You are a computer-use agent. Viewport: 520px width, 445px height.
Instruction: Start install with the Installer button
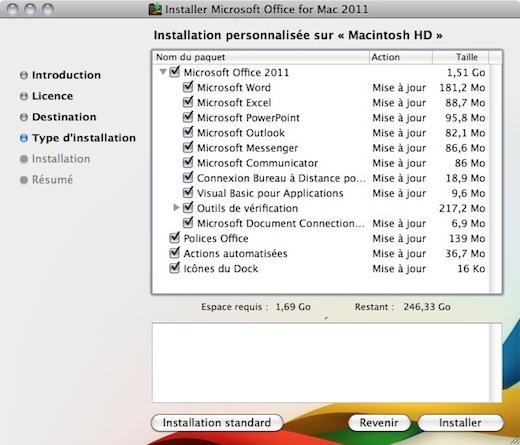[x=460, y=423]
